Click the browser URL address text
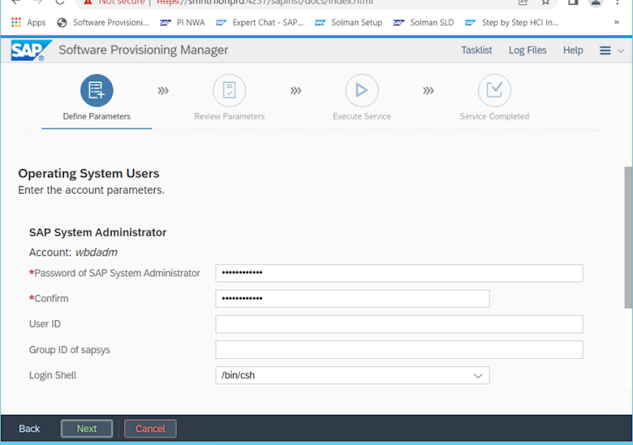This screenshot has width=633, height=445. click(265, 2)
